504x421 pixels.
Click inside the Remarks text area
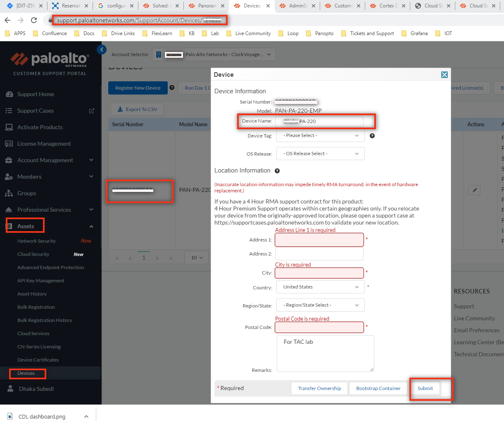(325, 353)
